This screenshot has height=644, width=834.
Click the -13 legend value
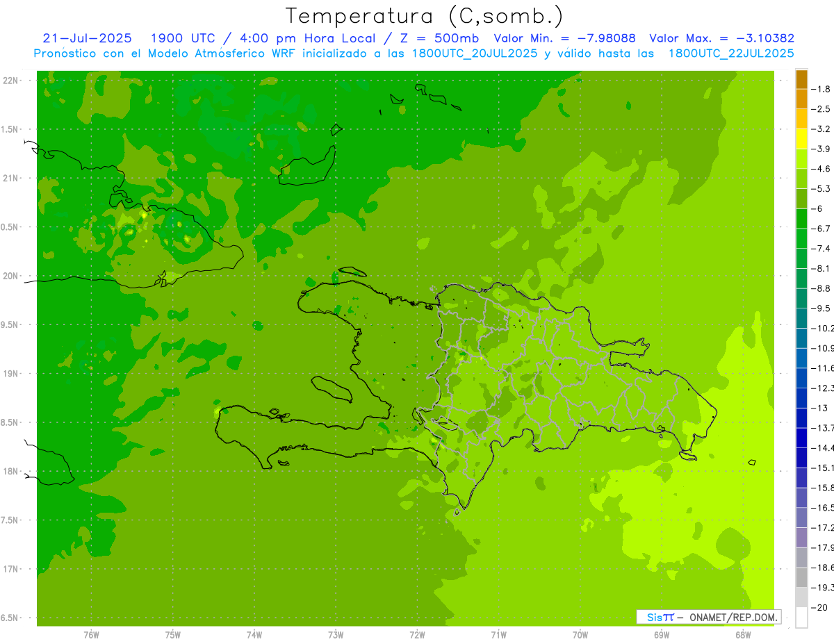pyautogui.click(x=819, y=408)
